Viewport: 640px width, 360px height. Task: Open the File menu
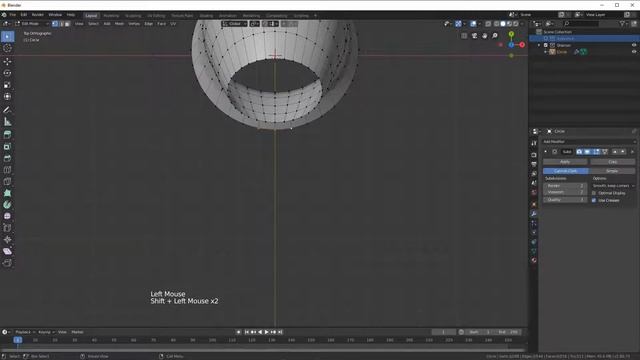13,15
